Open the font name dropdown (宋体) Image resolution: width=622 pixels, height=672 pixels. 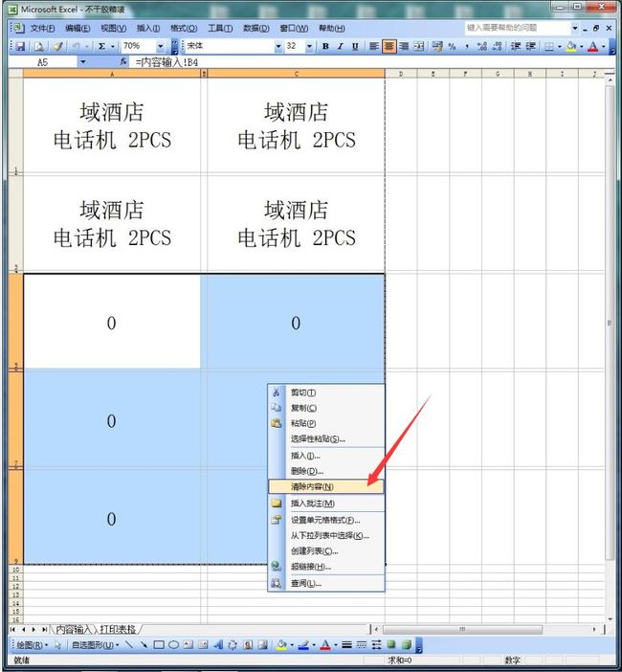point(278,46)
